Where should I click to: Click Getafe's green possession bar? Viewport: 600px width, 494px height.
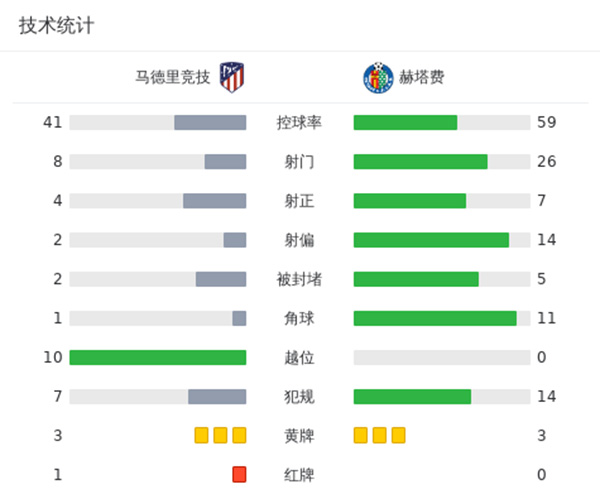[x=405, y=123]
